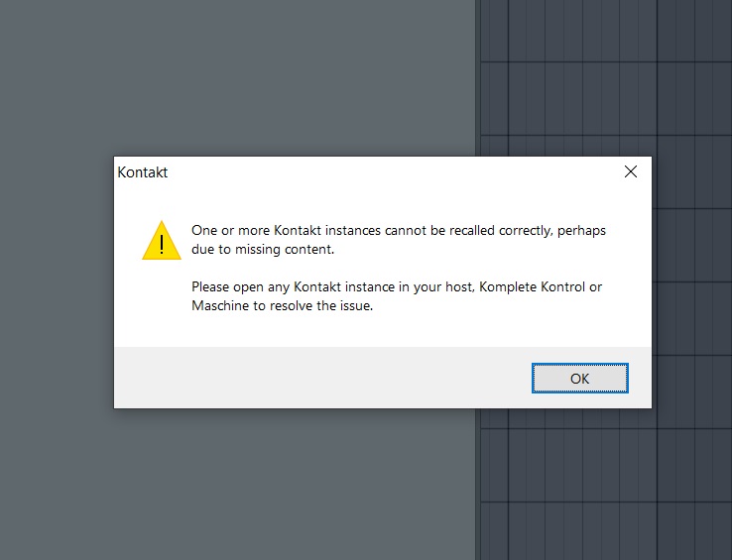Click the white space left of the warning icon
Screen dimensions: 732x560
(128, 241)
